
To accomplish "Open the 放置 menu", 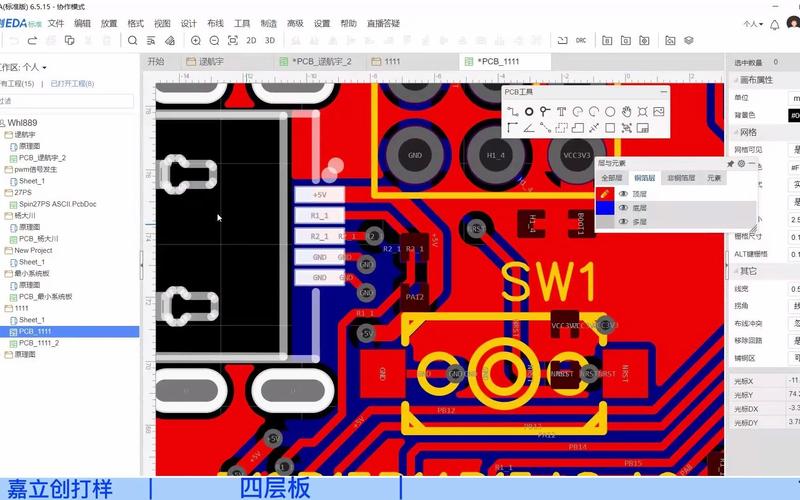I will click(x=109, y=23).
